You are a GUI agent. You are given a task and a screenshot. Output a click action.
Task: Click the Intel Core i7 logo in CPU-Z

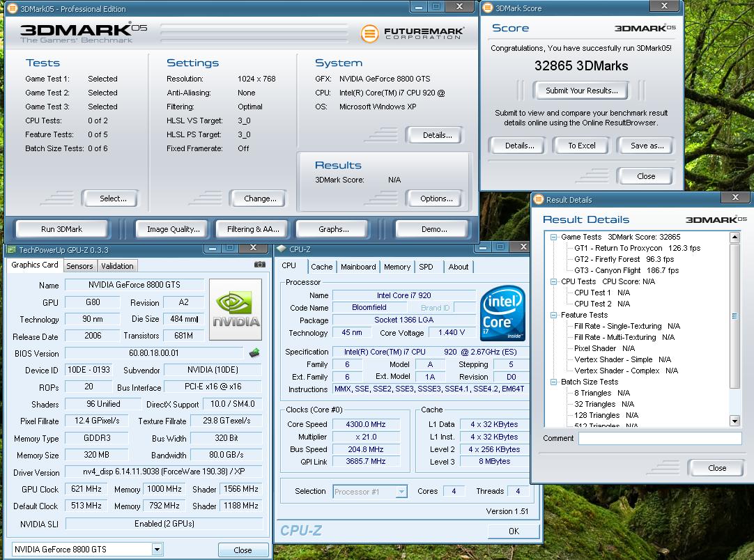pos(502,313)
